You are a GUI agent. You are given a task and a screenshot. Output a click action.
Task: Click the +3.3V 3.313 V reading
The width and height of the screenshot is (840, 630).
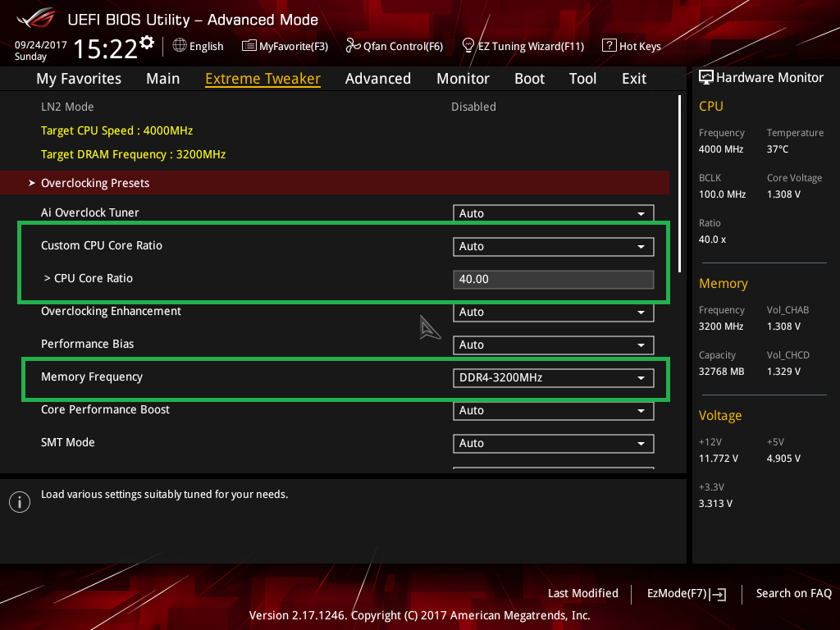[x=715, y=503]
